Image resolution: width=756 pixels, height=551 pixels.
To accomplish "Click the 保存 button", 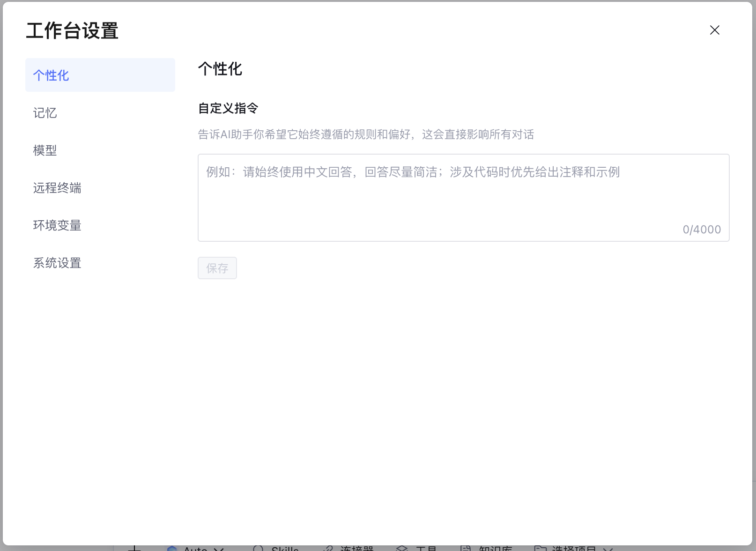I will [217, 268].
